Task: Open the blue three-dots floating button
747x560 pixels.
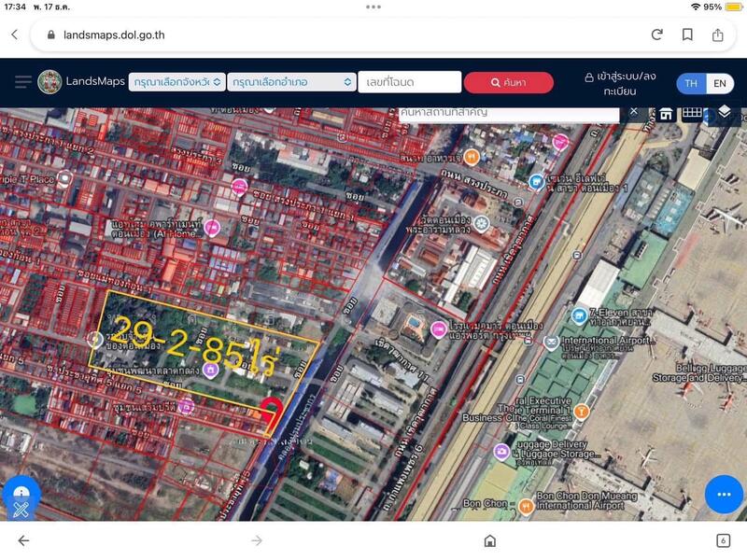Action: click(723, 493)
